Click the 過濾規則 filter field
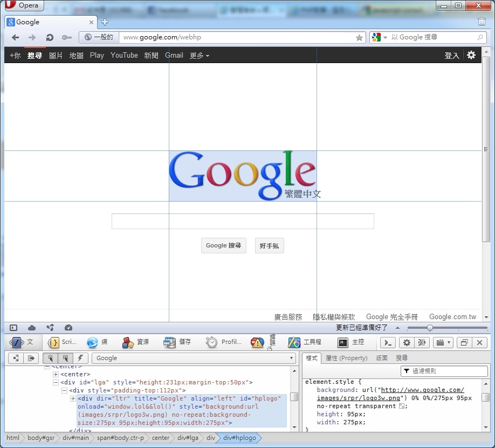 pyautogui.click(x=444, y=371)
